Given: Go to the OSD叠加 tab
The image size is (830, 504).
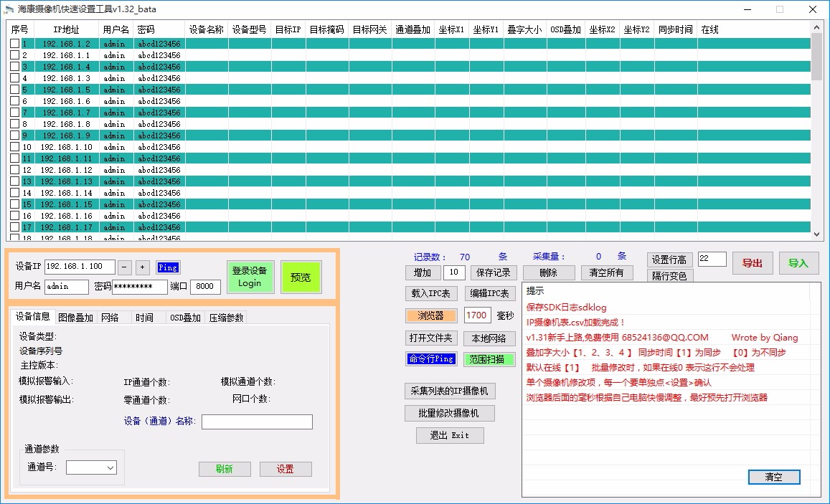Looking at the screenshot, I should click(x=185, y=318).
